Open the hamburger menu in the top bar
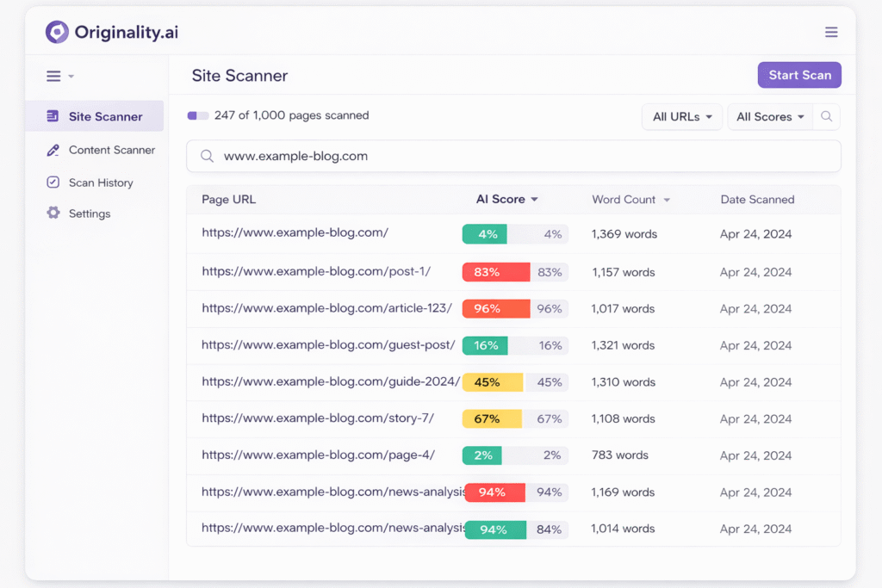The image size is (882, 588). [831, 32]
